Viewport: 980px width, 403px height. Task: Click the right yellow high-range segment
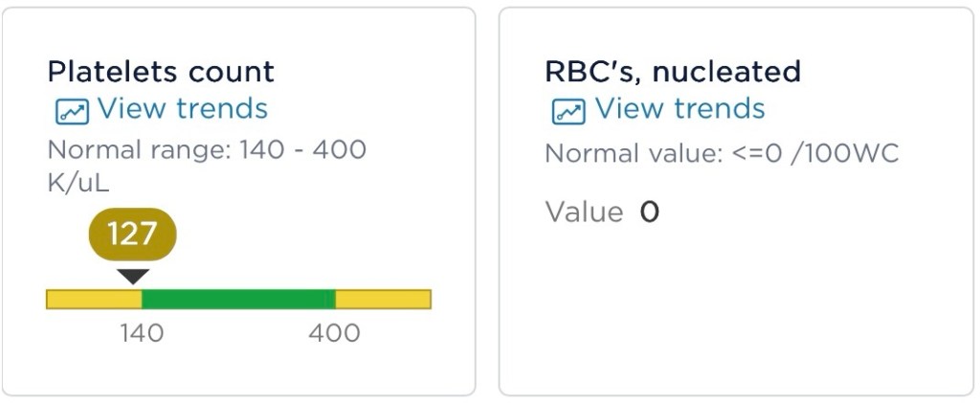pos(383,299)
